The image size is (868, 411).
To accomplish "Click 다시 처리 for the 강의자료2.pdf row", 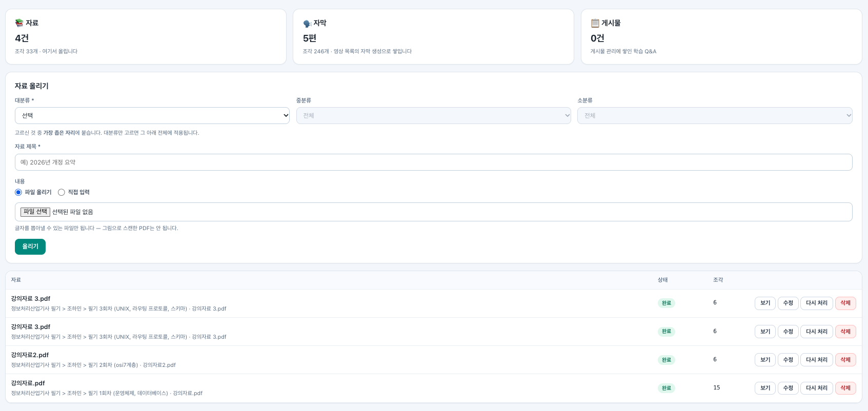I will pyautogui.click(x=817, y=360).
